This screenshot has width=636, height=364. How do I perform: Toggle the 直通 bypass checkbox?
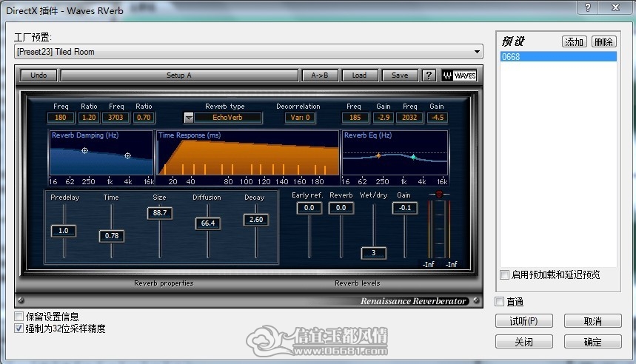coord(500,302)
